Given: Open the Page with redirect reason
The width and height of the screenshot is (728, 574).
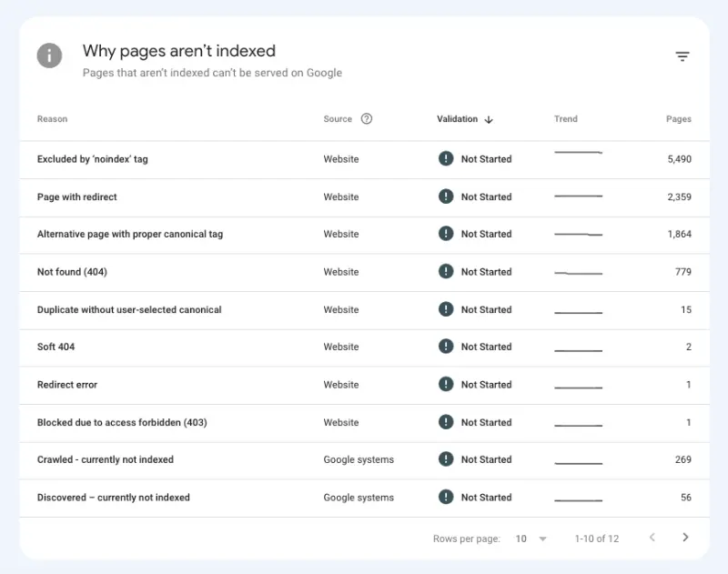Looking at the screenshot, I should tap(77, 196).
